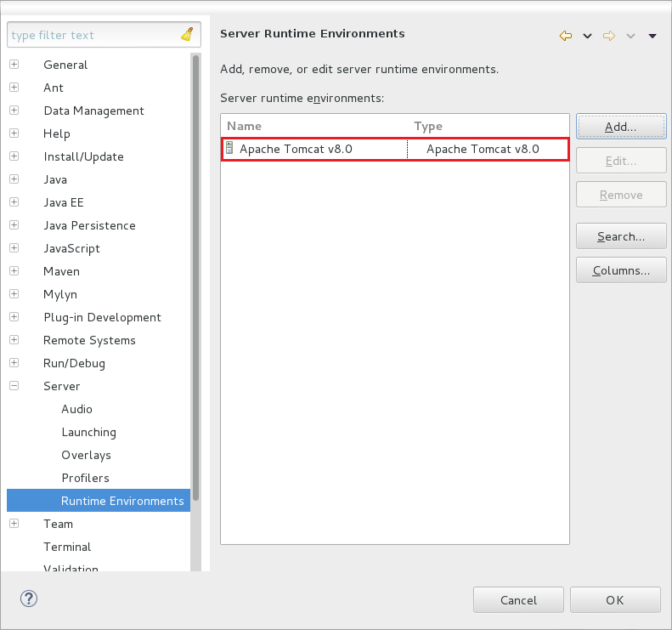Screen dimensions: 672x630
Task: Go back with the yellow left arrow
Action: click(565, 36)
